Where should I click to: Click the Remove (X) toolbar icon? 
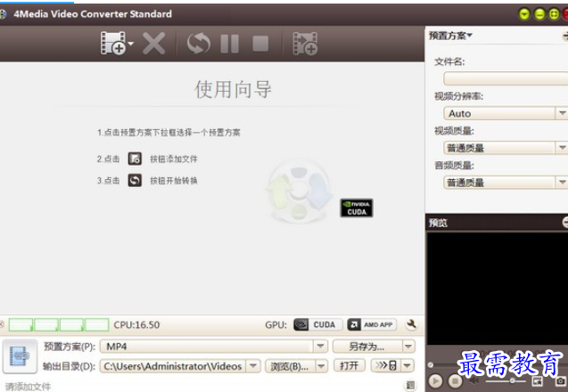click(154, 44)
